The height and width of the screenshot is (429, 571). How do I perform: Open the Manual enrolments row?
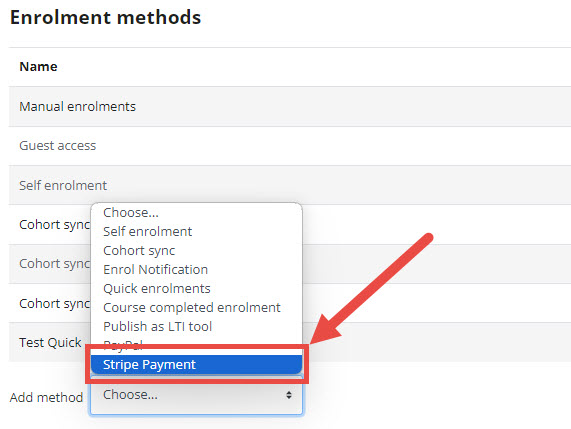point(290,107)
